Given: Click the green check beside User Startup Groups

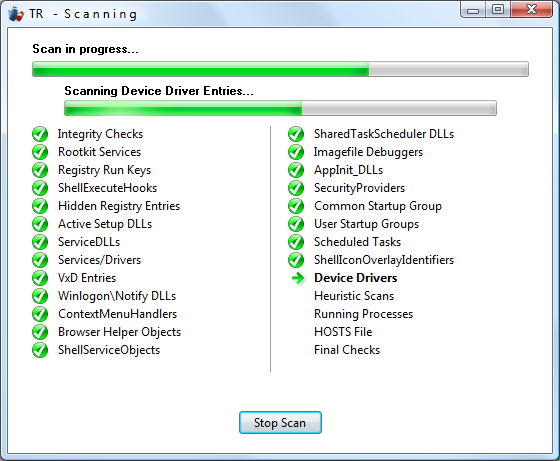Looking at the screenshot, I should click(296, 224).
